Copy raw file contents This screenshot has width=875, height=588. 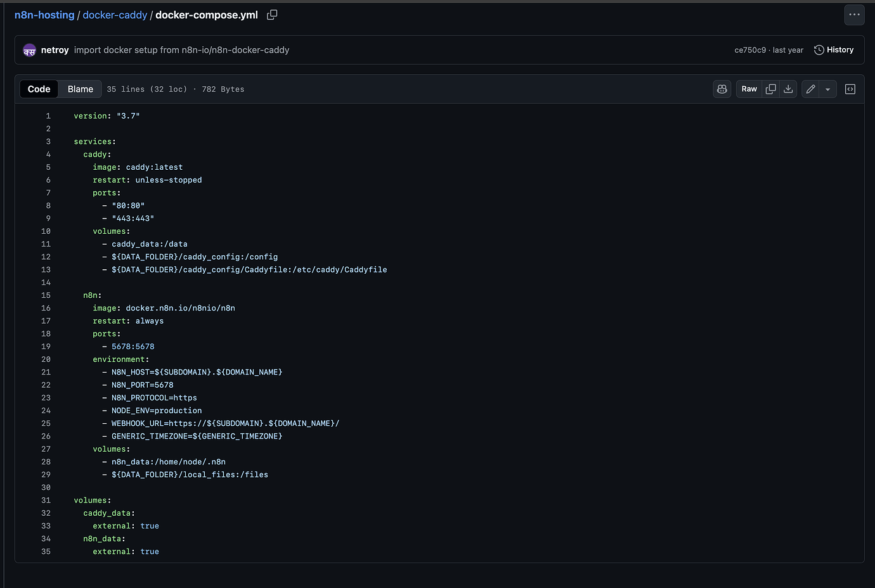pos(770,89)
